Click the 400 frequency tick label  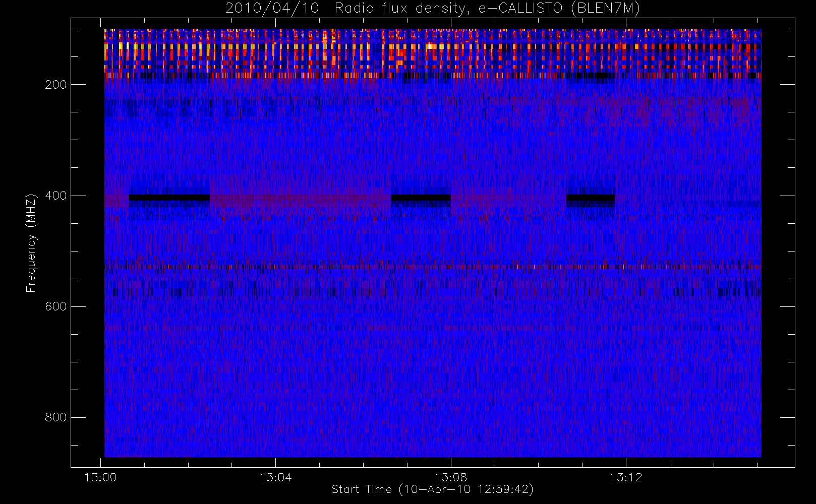click(55, 196)
